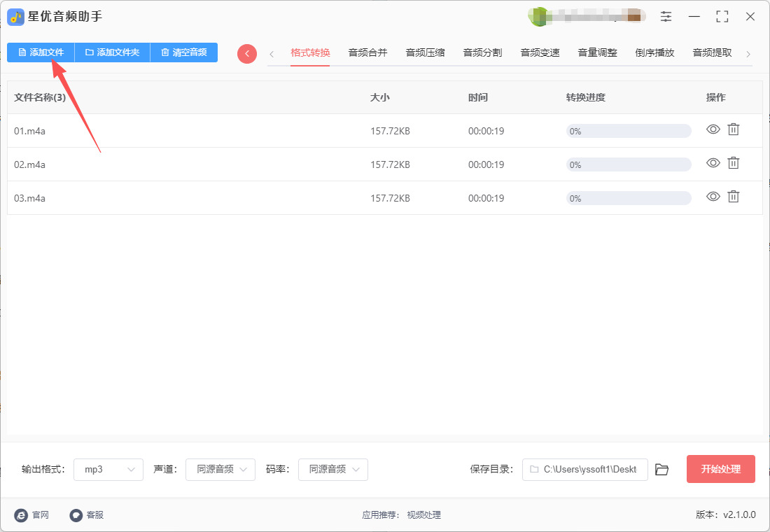Select the 音频压缩 tab

point(425,52)
